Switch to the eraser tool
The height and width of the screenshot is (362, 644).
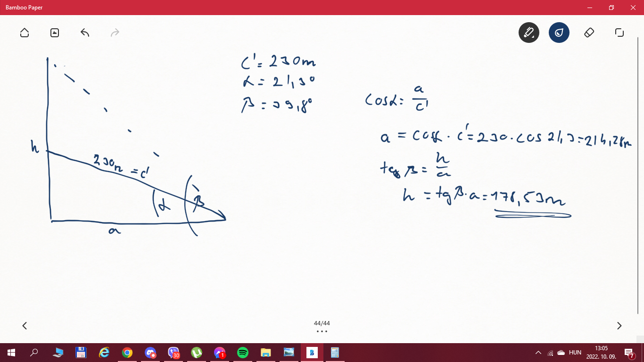click(589, 33)
